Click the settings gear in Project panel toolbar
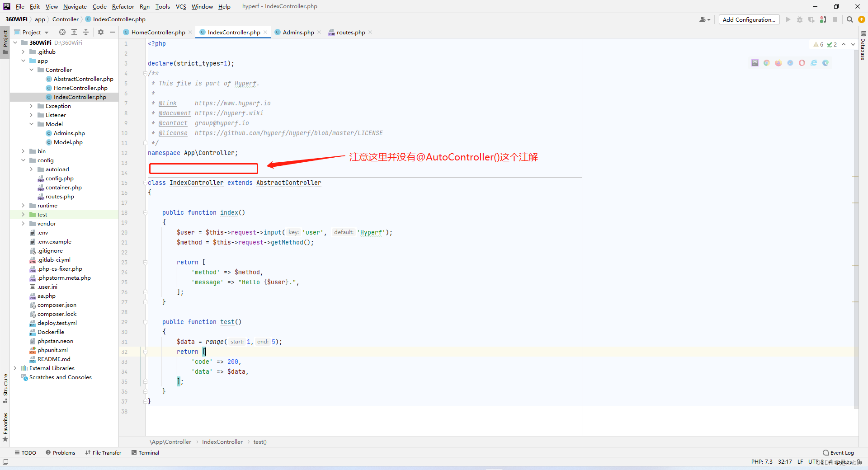Image resolution: width=868 pixels, height=470 pixels. [100, 32]
